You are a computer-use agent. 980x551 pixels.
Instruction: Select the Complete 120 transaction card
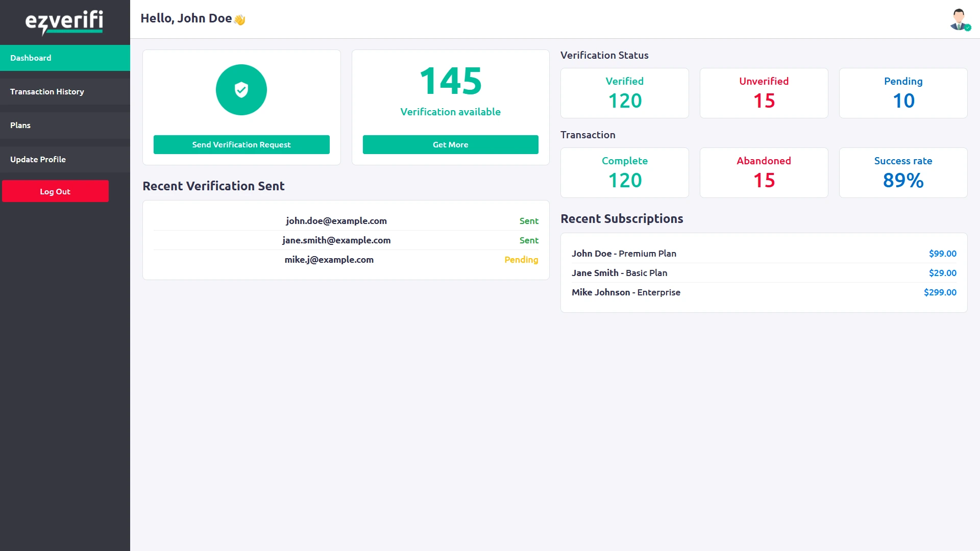coord(625,172)
